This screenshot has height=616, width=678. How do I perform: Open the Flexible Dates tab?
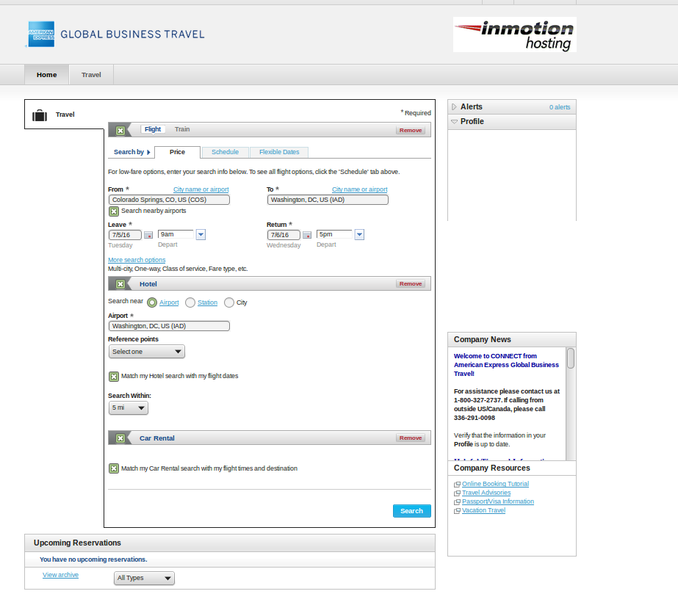pyautogui.click(x=279, y=152)
